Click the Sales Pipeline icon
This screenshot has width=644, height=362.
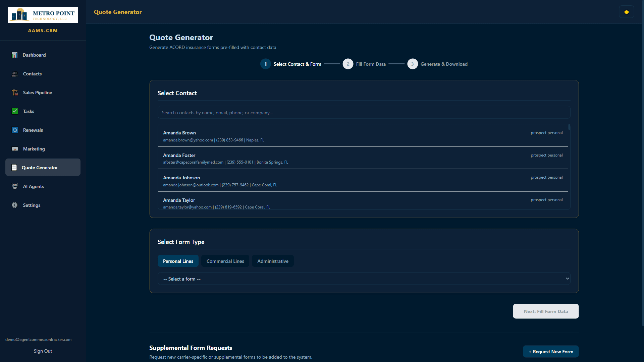point(15,93)
